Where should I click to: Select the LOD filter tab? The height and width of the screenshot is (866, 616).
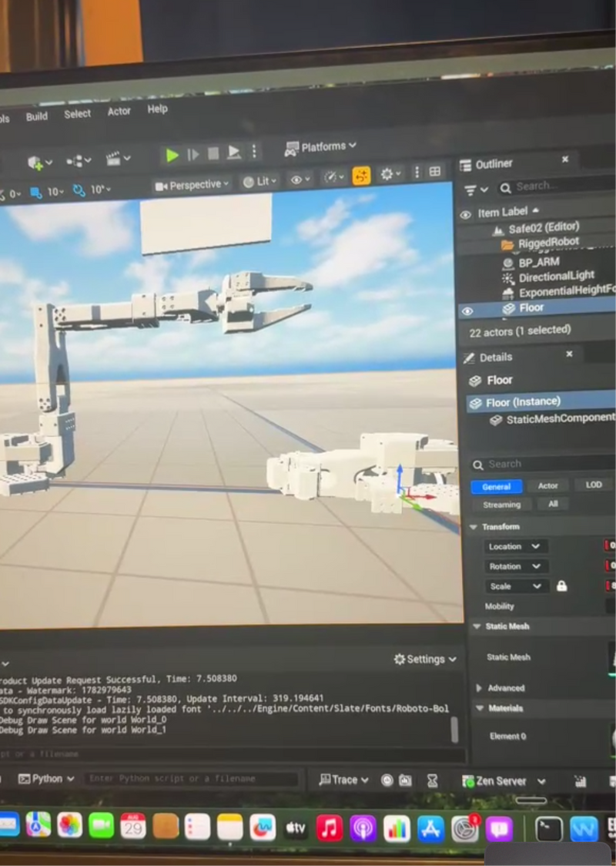[594, 485]
